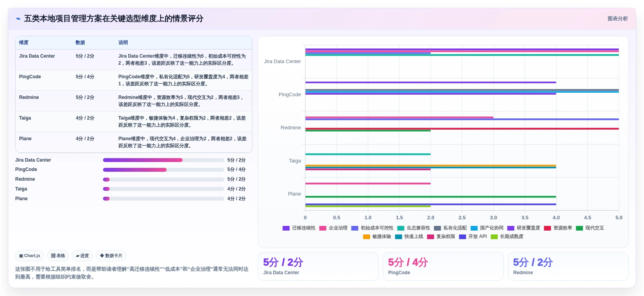
Task: Select the Plane table row name
Action: pyautogui.click(x=25, y=139)
